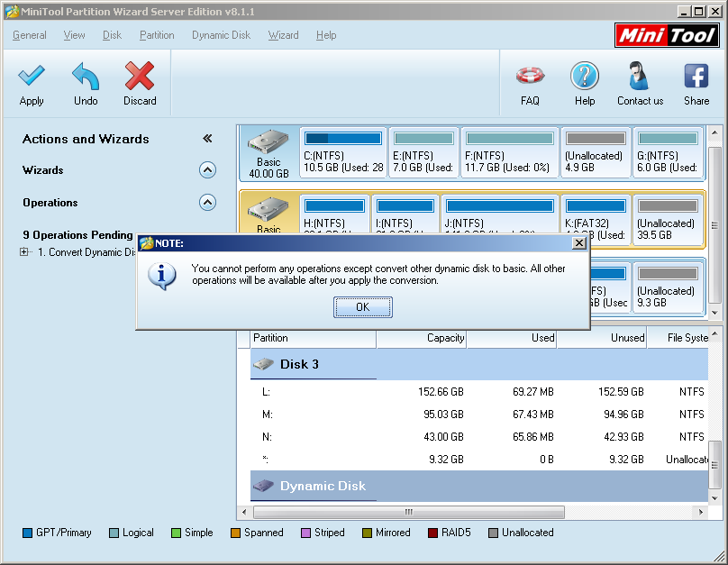
Task: Open the View menu
Action: pos(74,35)
